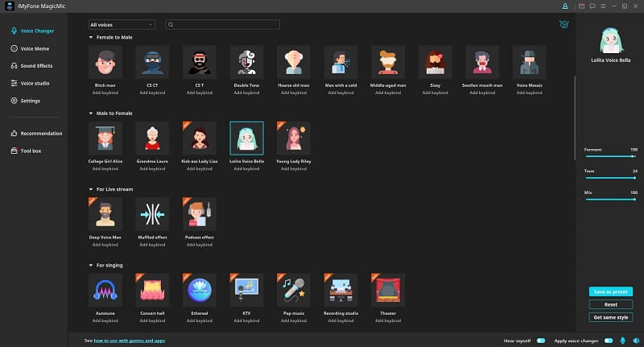
Task: Adjust the Formant slider
Action: [611, 156]
